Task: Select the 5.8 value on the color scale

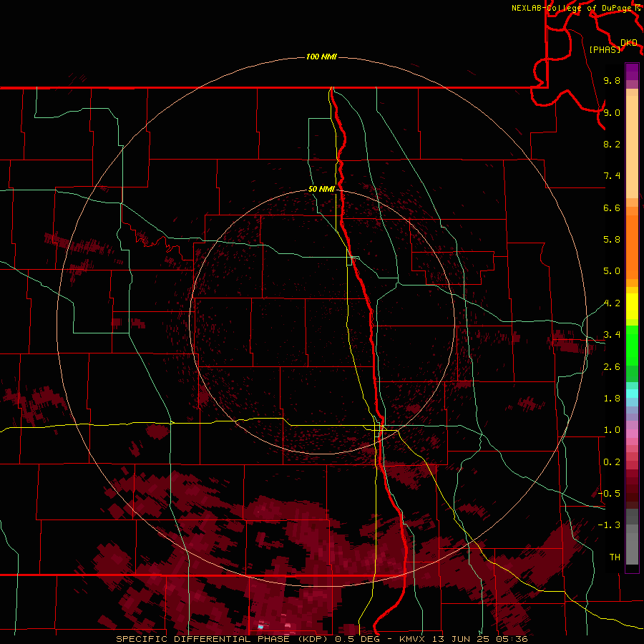Action: [612, 240]
